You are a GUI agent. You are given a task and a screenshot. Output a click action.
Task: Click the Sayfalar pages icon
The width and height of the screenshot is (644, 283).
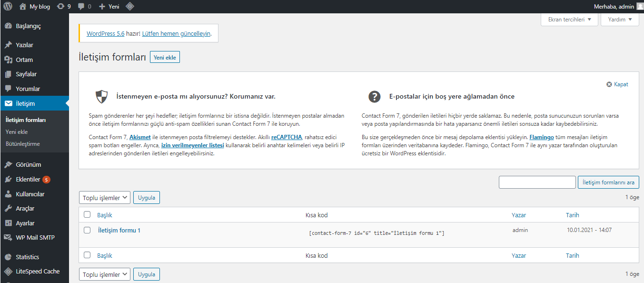point(8,74)
